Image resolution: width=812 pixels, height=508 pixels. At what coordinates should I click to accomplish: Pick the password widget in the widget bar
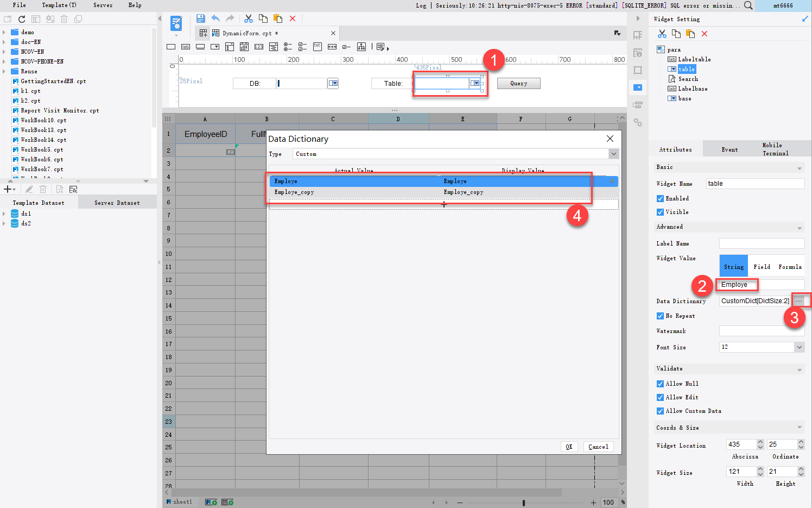click(332, 47)
